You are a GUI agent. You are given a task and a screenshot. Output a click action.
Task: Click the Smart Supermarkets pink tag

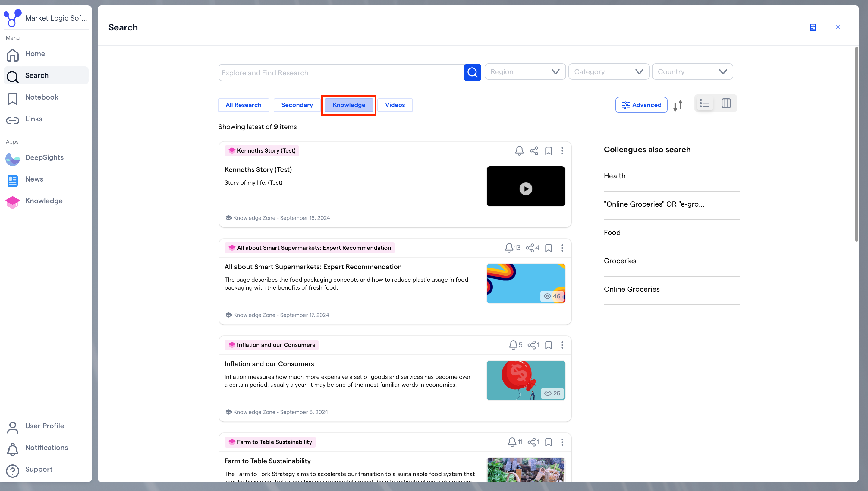pyautogui.click(x=310, y=248)
